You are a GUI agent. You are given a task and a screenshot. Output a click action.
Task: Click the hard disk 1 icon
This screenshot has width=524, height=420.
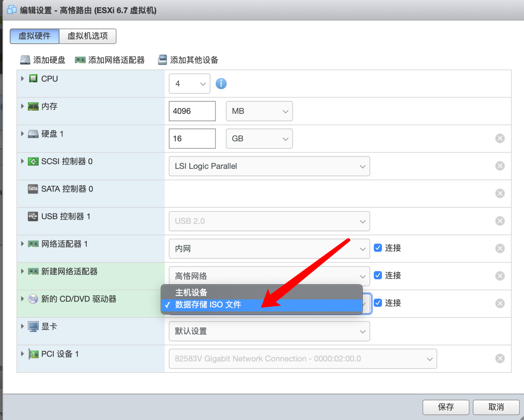tap(33, 134)
